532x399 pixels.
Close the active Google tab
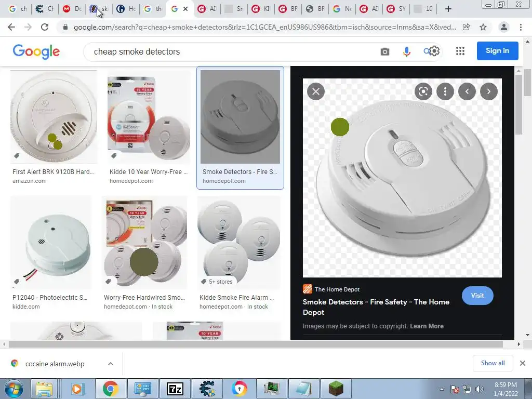[185, 9]
